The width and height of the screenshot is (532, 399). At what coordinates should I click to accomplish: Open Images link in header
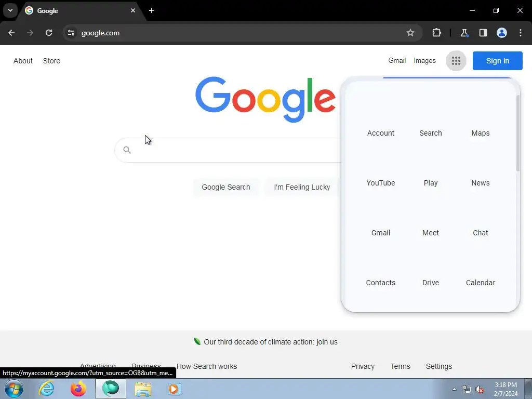click(424, 61)
